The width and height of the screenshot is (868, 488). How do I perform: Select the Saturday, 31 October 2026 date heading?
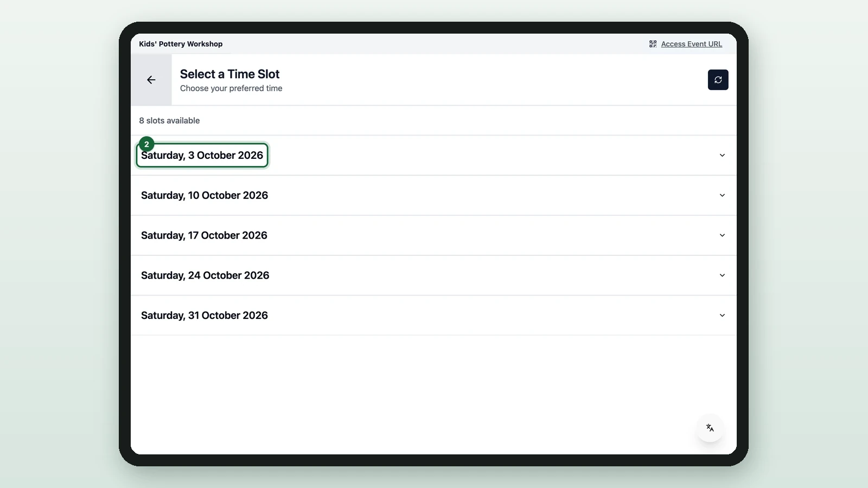205,316
